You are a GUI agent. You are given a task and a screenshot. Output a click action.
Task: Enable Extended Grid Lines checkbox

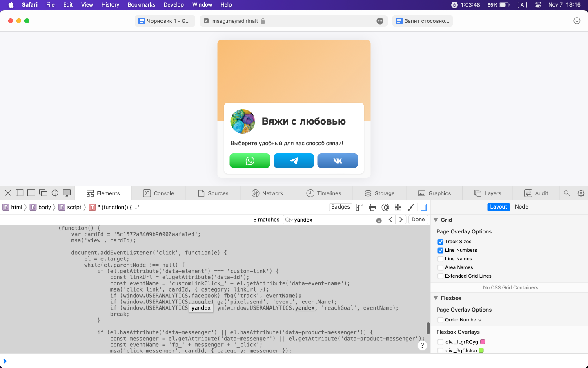[440, 276]
